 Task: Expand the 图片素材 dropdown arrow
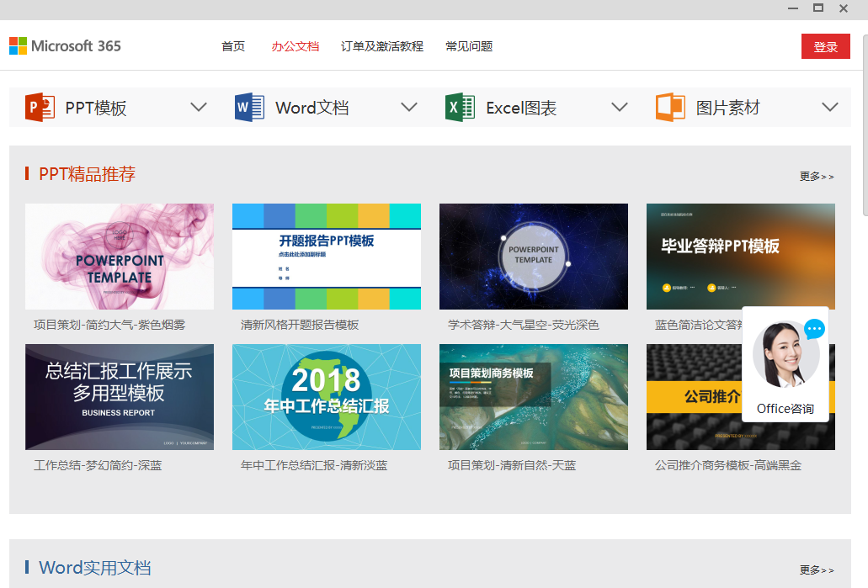tap(830, 108)
